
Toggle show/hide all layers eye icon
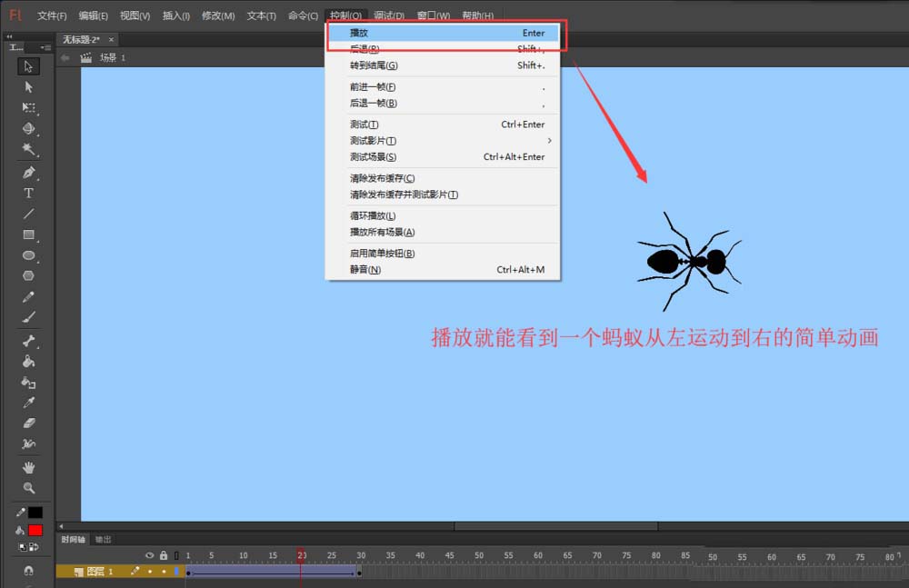(x=150, y=555)
